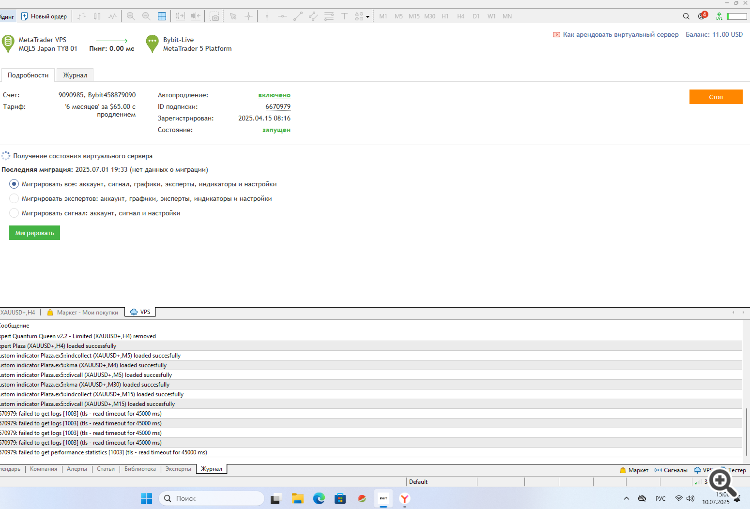Viewport: 750px width, 509px height.
Task: Select the equidistant channel tool
Action: pos(313,16)
